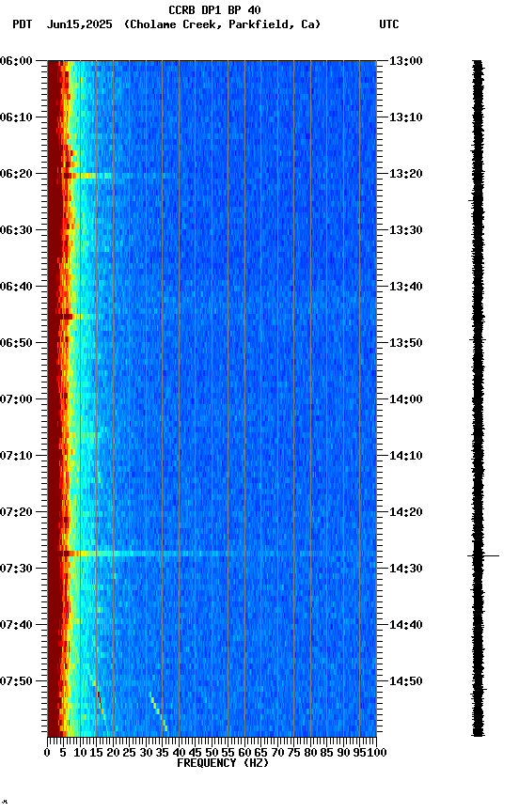Click the 13:40 UTC time label

click(x=406, y=287)
